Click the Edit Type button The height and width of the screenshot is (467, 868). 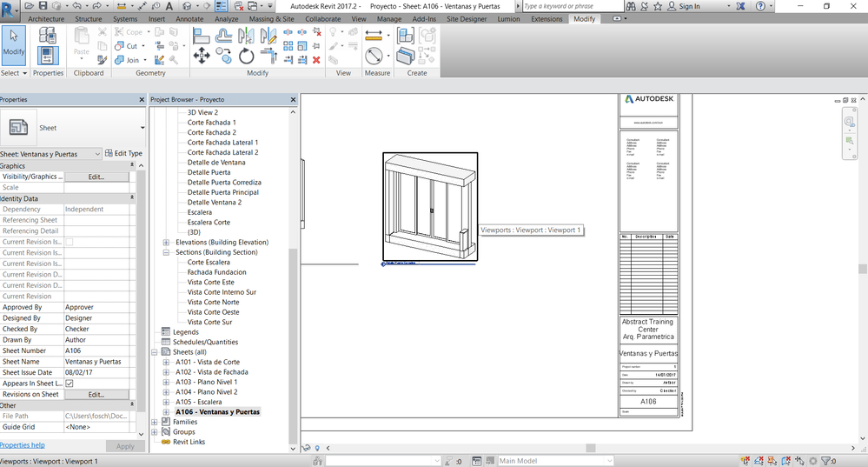[x=123, y=153]
